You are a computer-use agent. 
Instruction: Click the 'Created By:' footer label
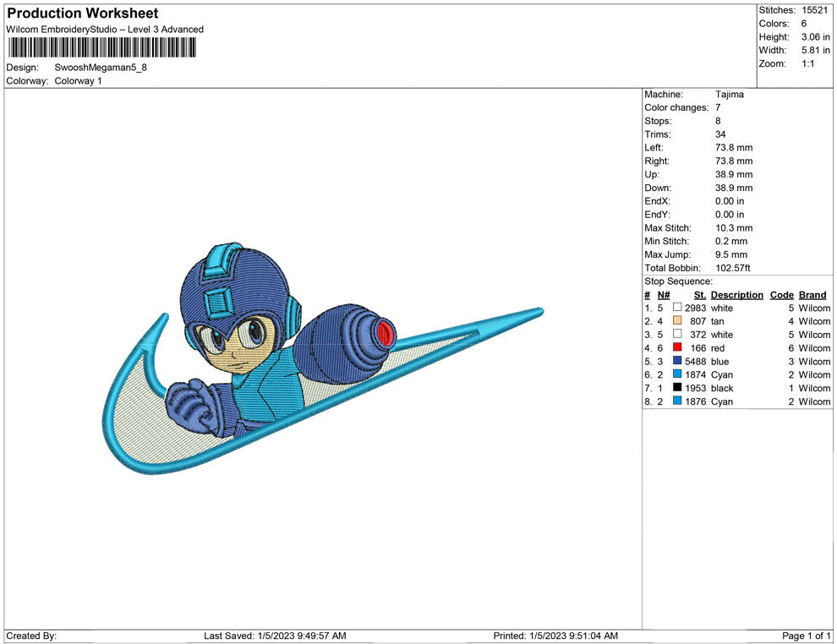pyautogui.click(x=31, y=636)
